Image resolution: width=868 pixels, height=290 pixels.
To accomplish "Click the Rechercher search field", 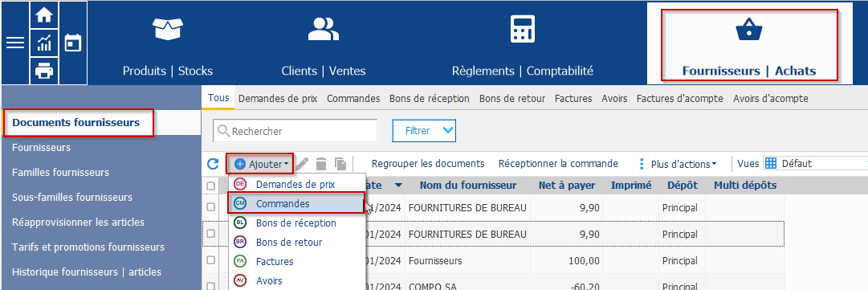I will pyautogui.click(x=295, y=131).
